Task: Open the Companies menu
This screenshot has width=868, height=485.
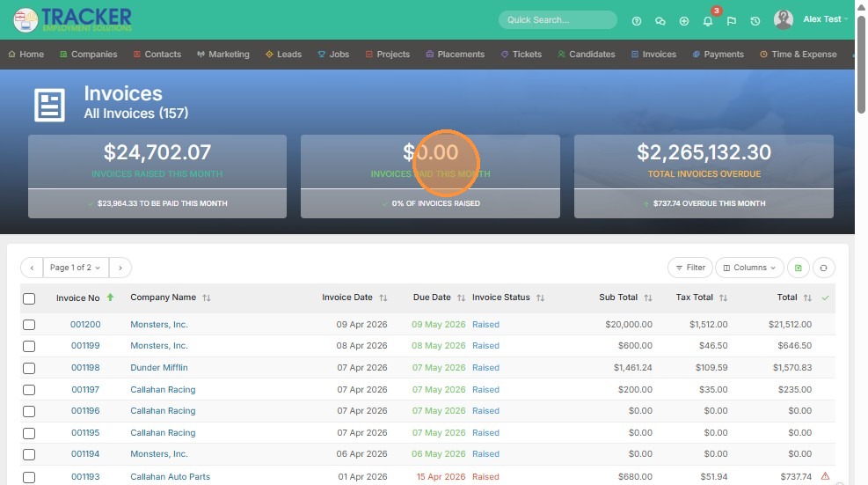Action: coord(89,55)
